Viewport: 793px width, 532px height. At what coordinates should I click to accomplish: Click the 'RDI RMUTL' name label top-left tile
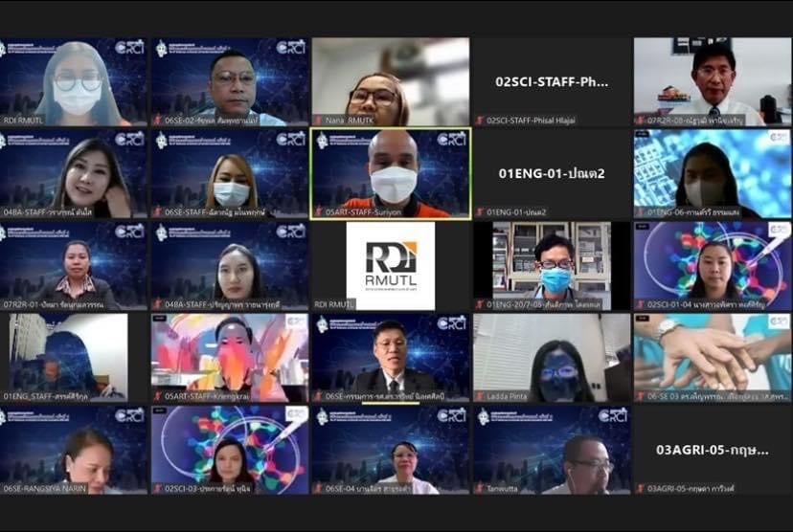[24, 121]
